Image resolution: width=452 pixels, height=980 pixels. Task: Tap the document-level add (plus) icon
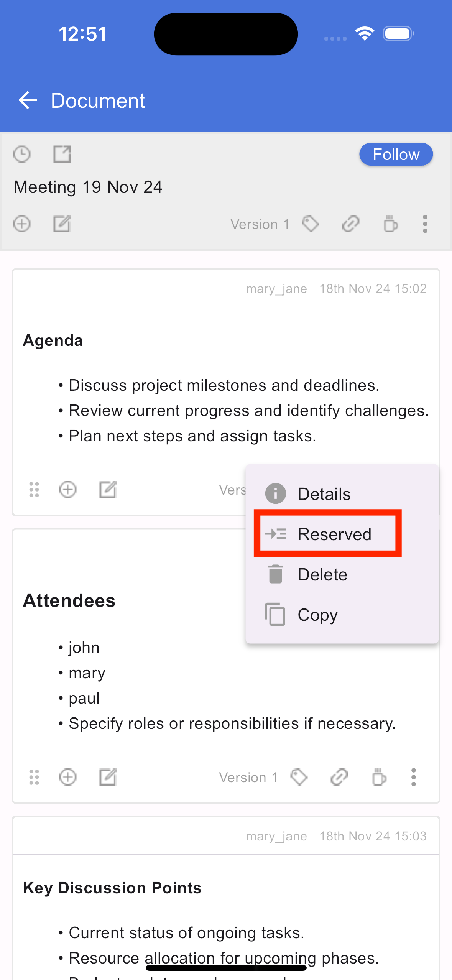point(22,224)
